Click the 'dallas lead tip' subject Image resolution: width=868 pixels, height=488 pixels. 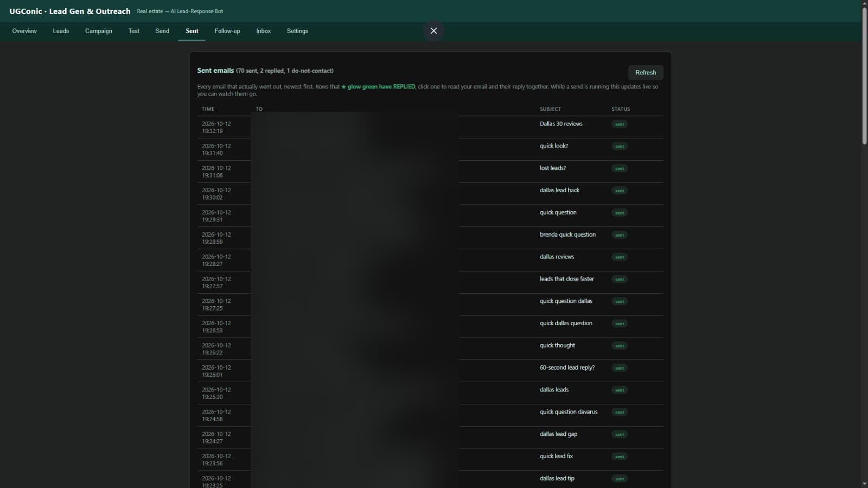click(x=557, y=479)
